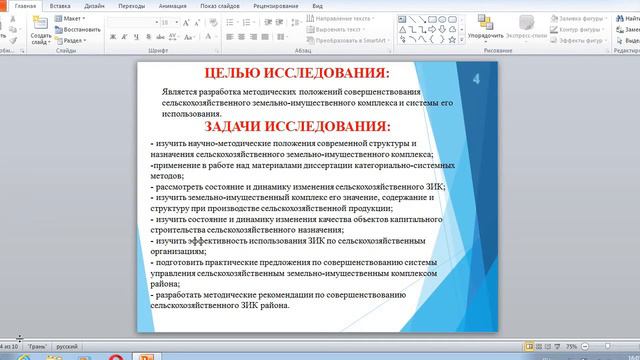
Task: Select the five-point star shape
Action: [452, 40]
